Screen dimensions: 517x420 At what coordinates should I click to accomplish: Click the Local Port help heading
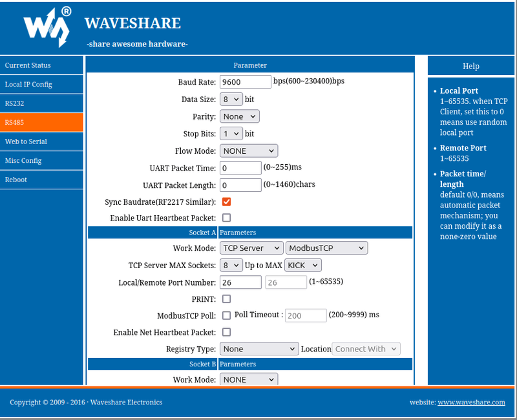click(459, 90)
